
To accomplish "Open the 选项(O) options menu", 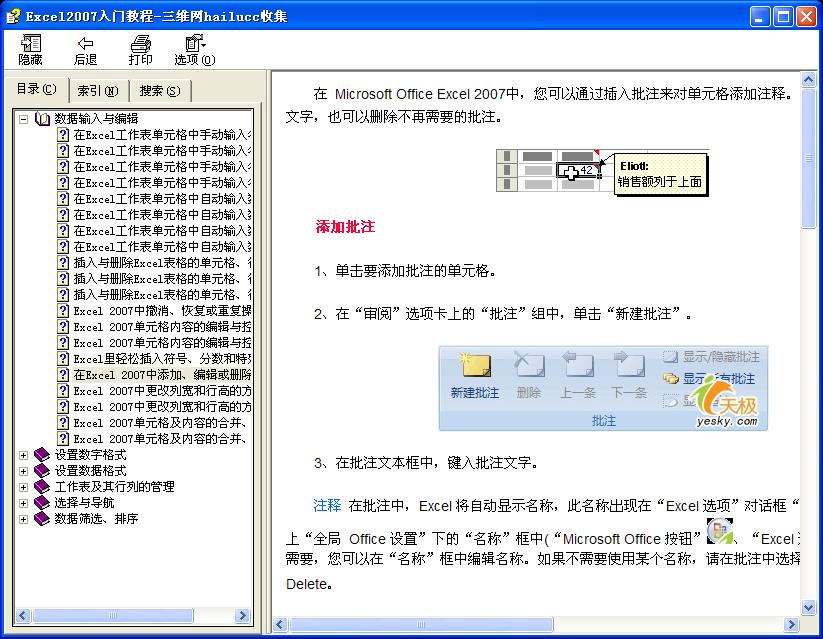I will (195, 50).
